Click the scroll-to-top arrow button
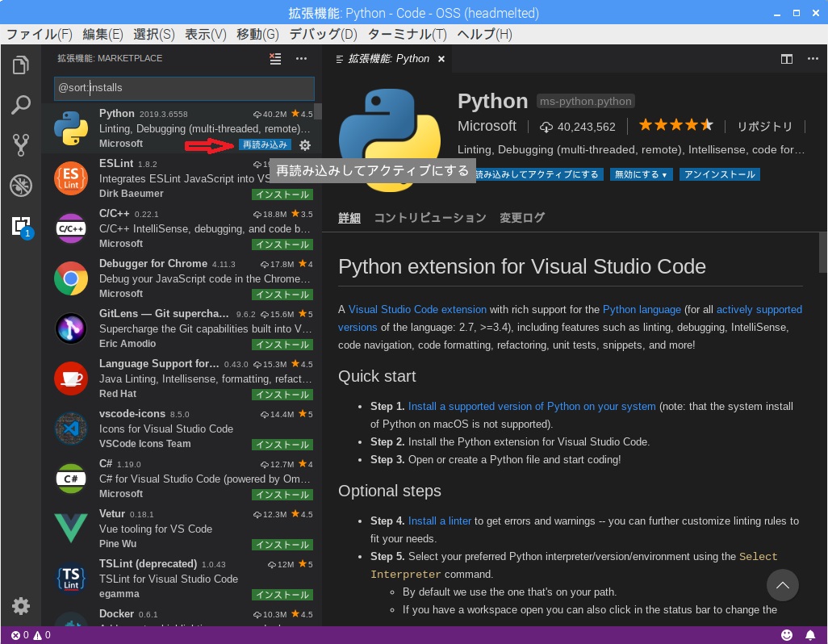The image size is (828, 644). click(x=782, y=585)
